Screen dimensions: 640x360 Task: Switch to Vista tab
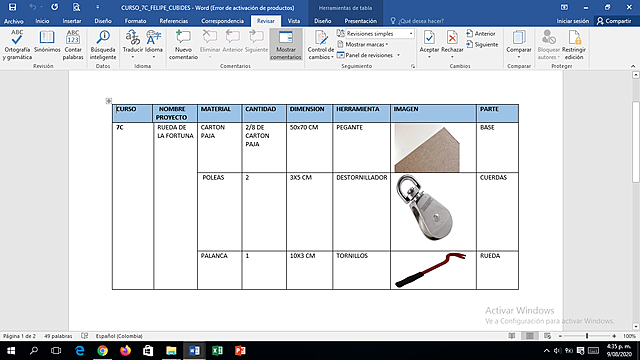click(x=293, y=21)
